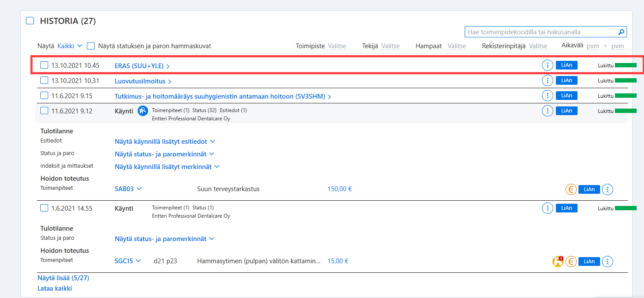This screenshot has height=298, width=644.
Task: Click the euro icon on SGC15 row
Action: click(571, 262)
